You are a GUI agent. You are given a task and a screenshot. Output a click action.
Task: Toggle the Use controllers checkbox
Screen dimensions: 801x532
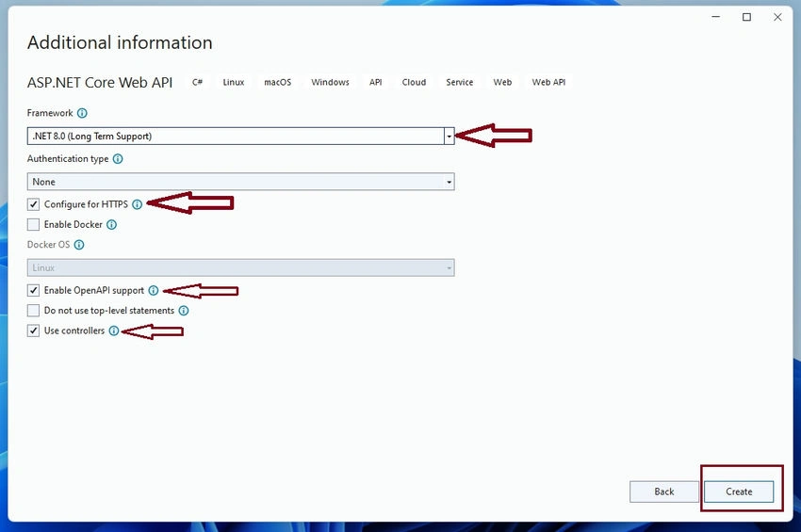(33, 330)
